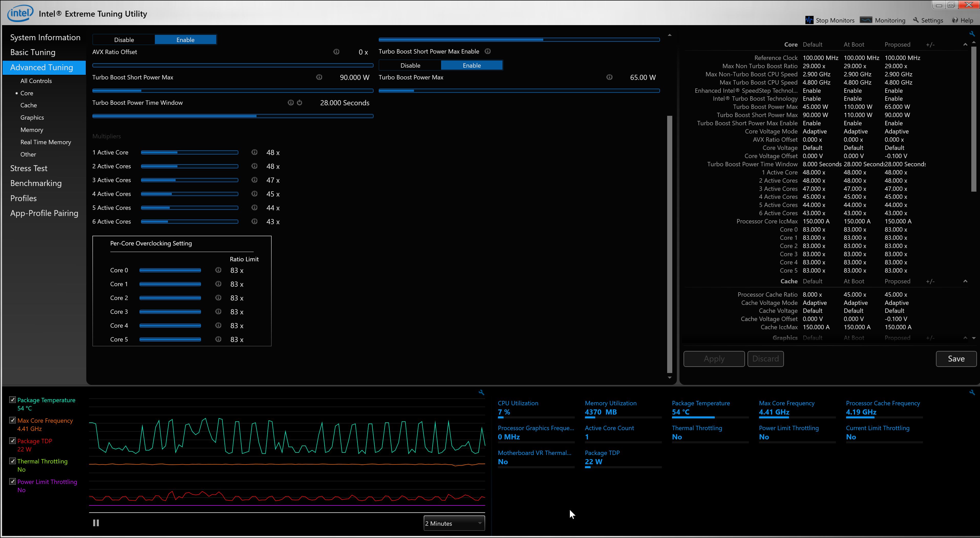The width and height of the screenshot is (980, 538).
Task: Open App-Profile Pairing section
Action: click(44, 213)
